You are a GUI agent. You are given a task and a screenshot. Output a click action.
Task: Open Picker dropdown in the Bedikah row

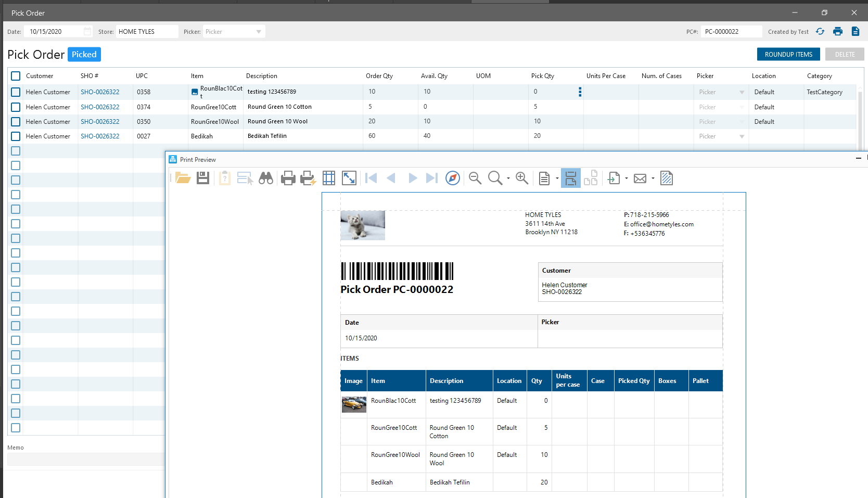(x=742, y=136)
